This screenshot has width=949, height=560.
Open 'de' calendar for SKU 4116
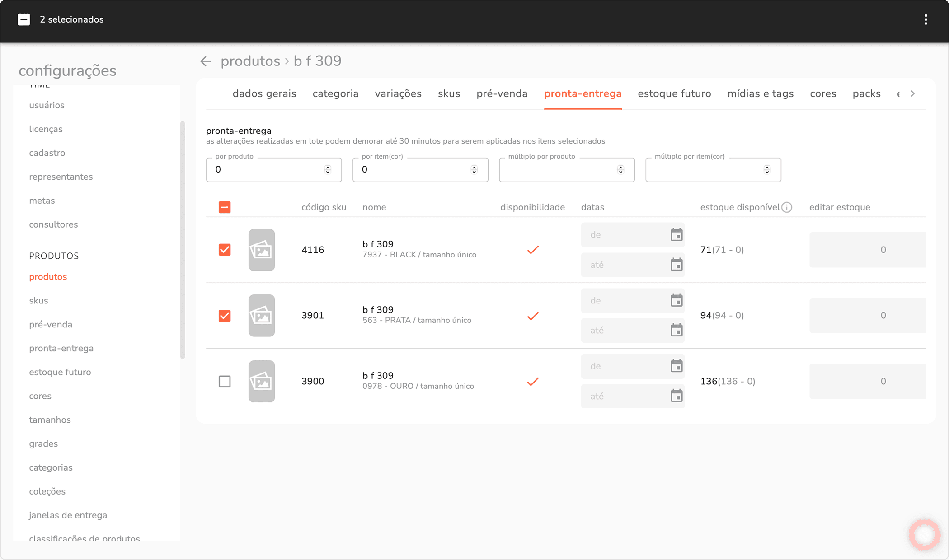[x=677, y=235]
